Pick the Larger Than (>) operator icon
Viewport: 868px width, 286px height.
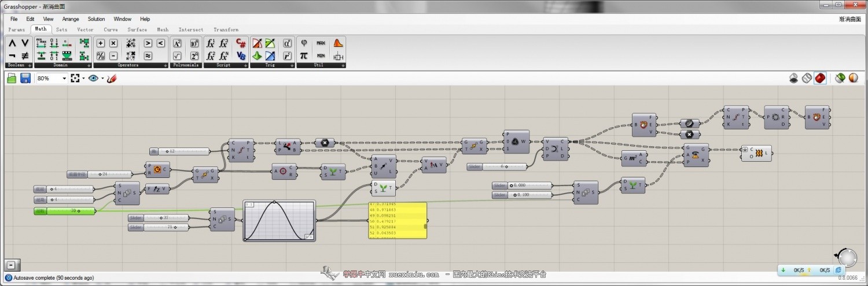(148, 43)
